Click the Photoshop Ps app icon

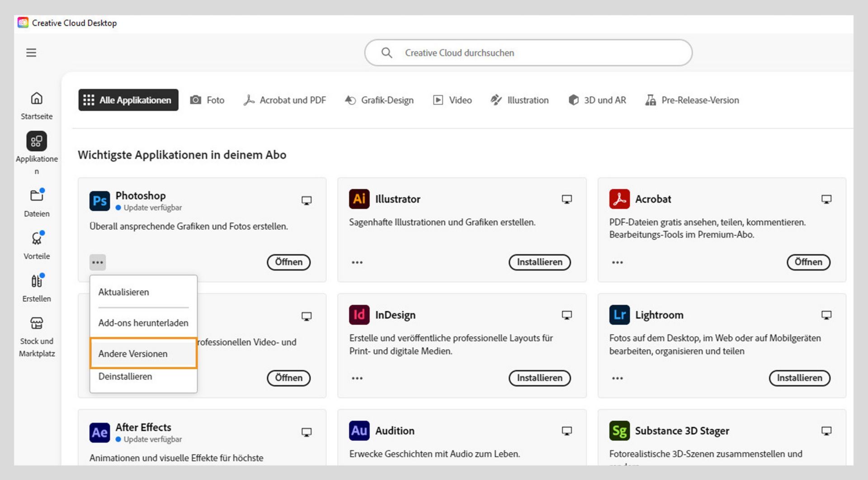point(99,201)
